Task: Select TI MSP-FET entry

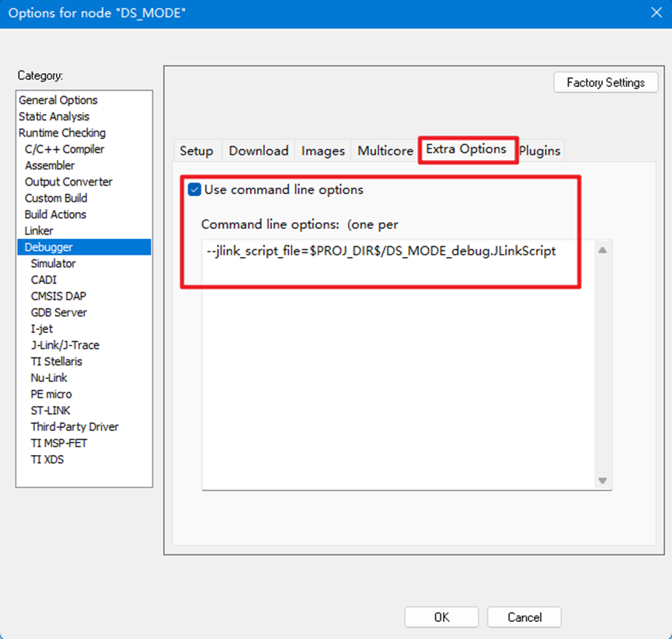Action: tap(59, 443)
